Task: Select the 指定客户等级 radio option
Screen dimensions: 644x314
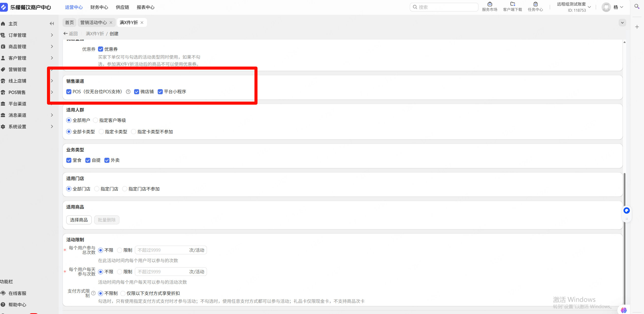Action: click(95, 120)
